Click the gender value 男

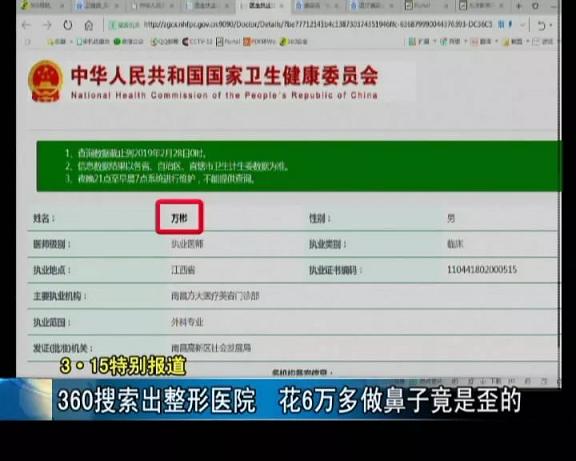point(451,219)
